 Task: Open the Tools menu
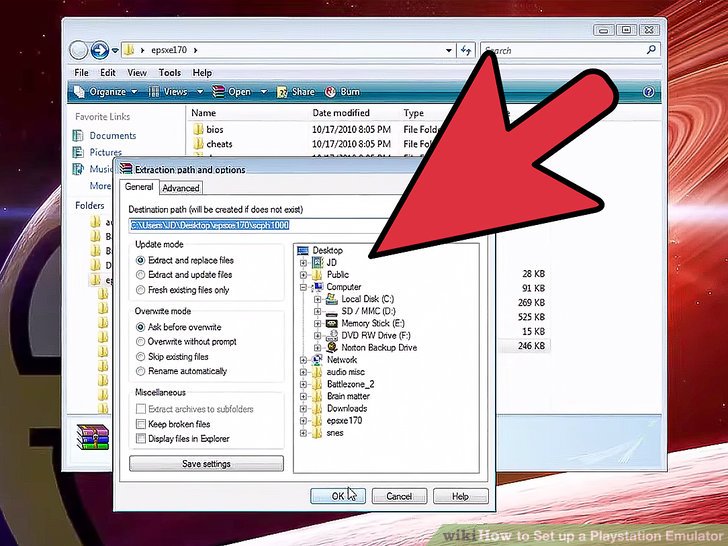(169, 72)
